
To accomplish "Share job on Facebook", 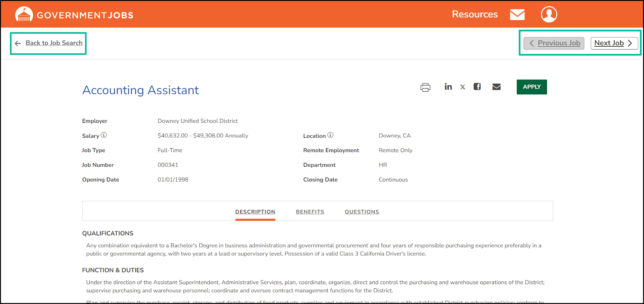I will [477, 87].
